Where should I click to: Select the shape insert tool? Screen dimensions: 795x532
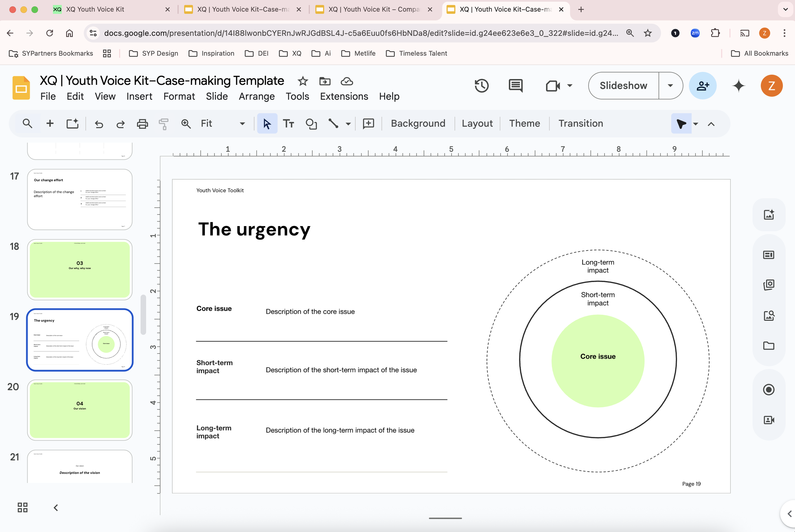(x=311, y=124)
